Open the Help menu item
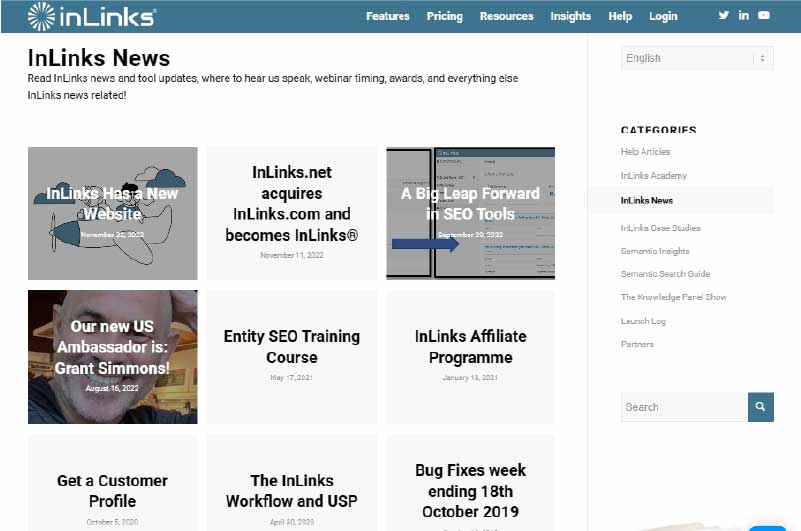 tap(620, 16)
